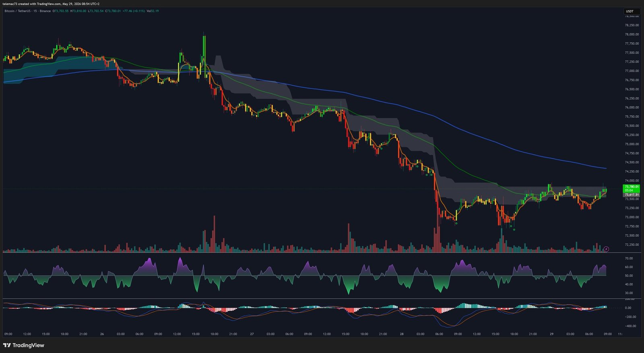Click the high value H73,810.00
This screenshot has width=644, height=353.
click(78, 11)
